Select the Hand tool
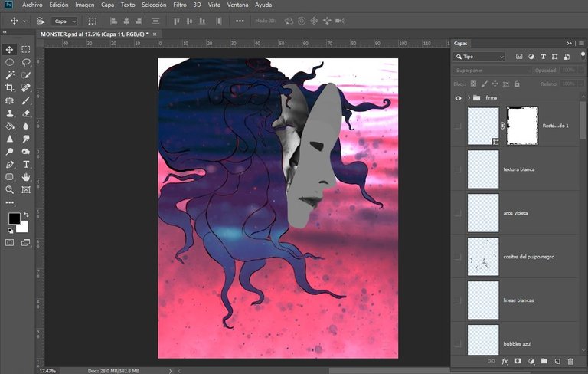588x374 pixels. [x=26, y=177]
